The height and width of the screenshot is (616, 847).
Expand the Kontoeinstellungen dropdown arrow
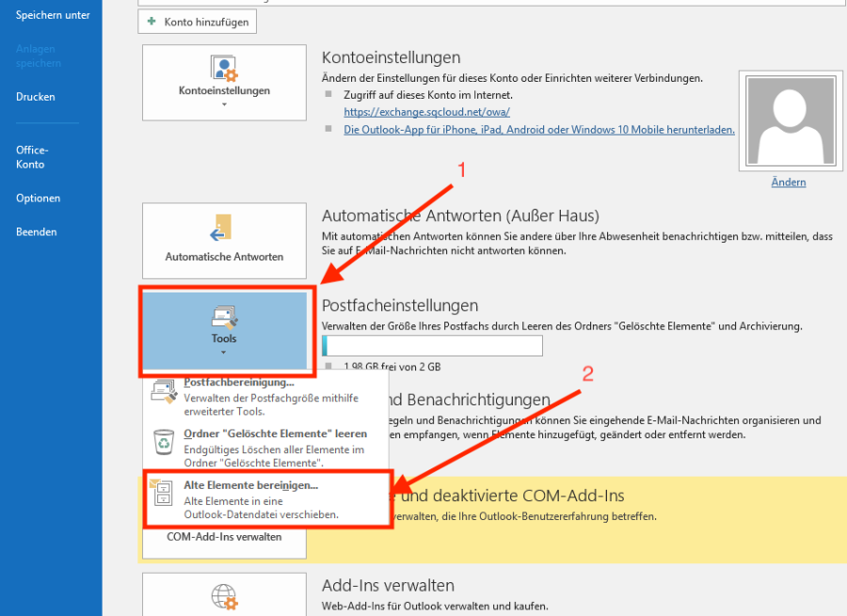pos(224,103)
